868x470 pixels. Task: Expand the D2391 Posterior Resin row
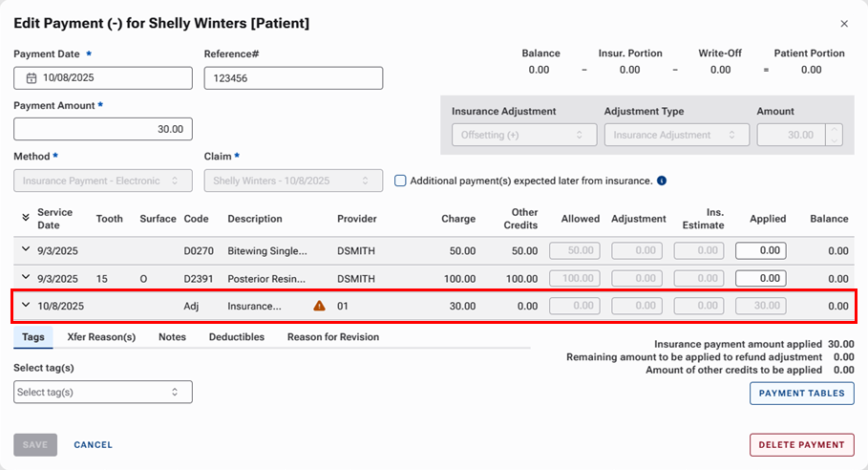(26, 279)
